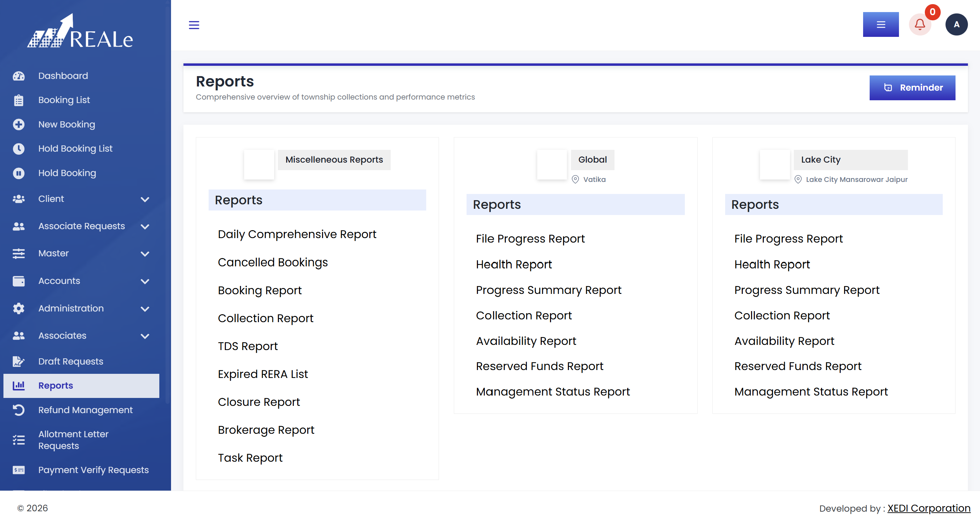This screenshot has width=980, height=523.
Task: Select Refund Management in sidebar
Action: (81, 410)
